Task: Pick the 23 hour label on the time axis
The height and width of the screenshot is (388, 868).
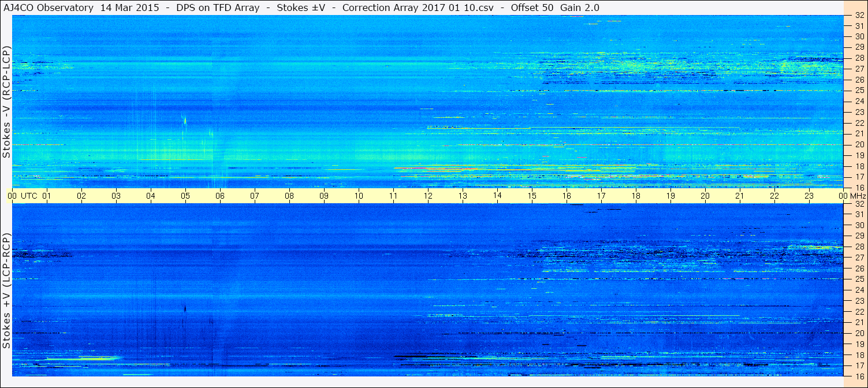Action: 809,196
